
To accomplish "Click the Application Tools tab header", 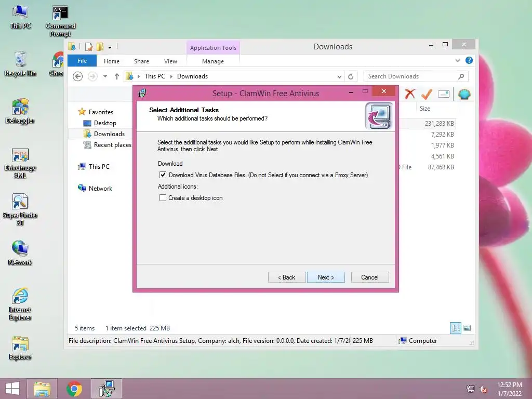I will click(213, 48).
